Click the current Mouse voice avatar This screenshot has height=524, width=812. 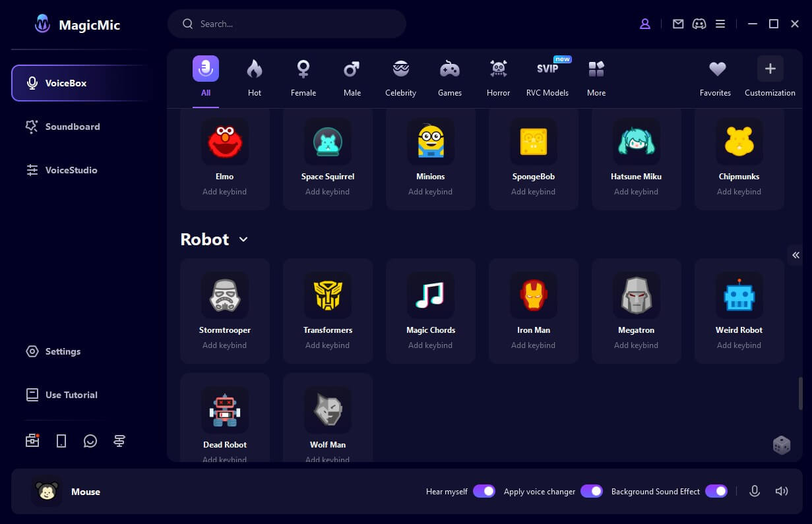pos(47,492)
